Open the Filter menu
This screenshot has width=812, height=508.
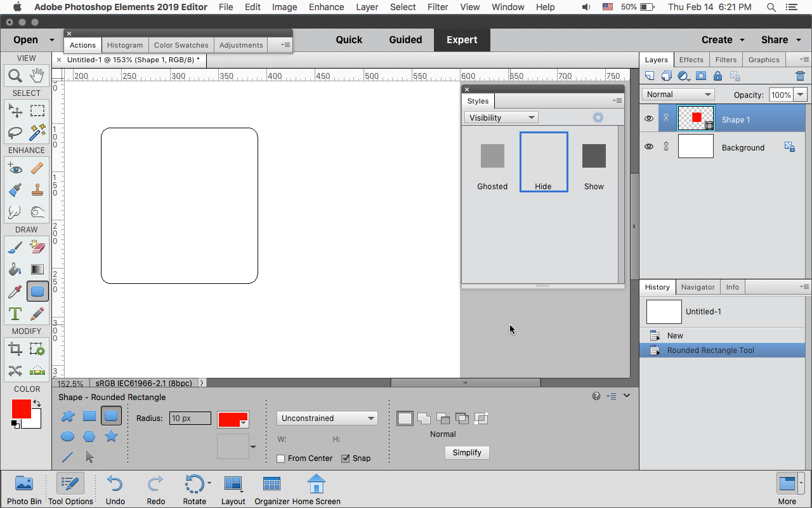pyautogui.click(x=438, y=7)
